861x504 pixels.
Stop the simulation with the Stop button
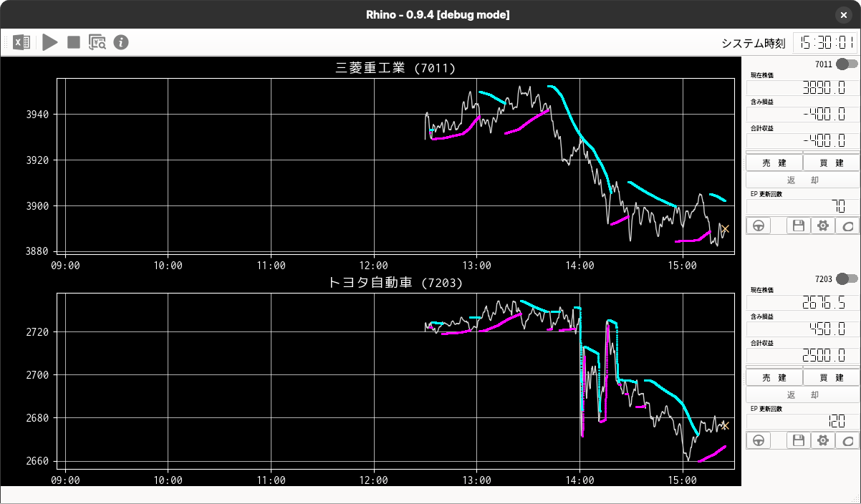[x=73, y=42]
